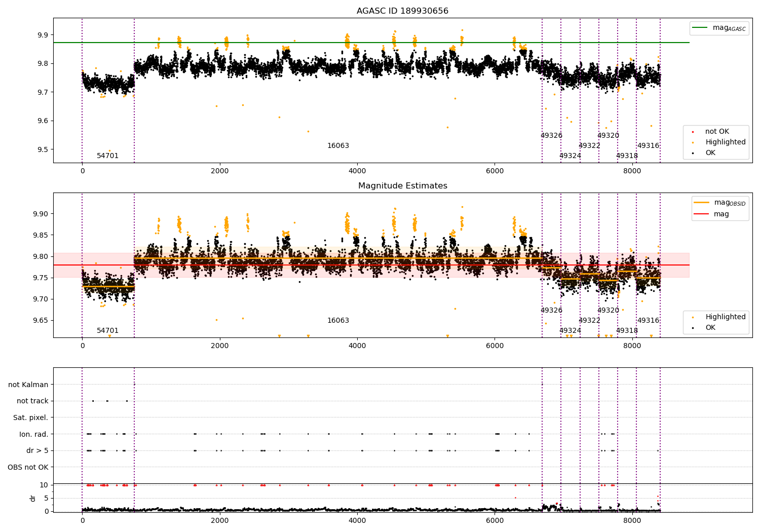Viewport: 760px width, 532px height.
Task: Click label 54701 in Magnitude Estimates plot
Action: [107, 330]
